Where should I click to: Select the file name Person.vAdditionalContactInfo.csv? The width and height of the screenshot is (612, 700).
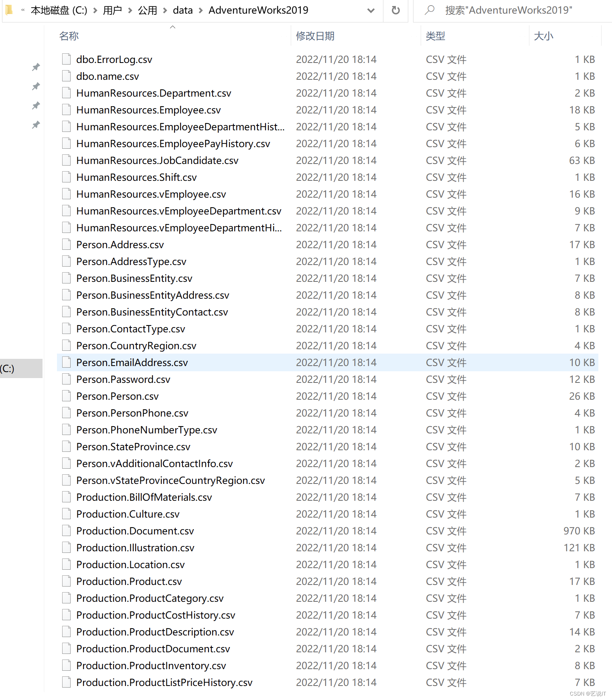tap(154, 463)
